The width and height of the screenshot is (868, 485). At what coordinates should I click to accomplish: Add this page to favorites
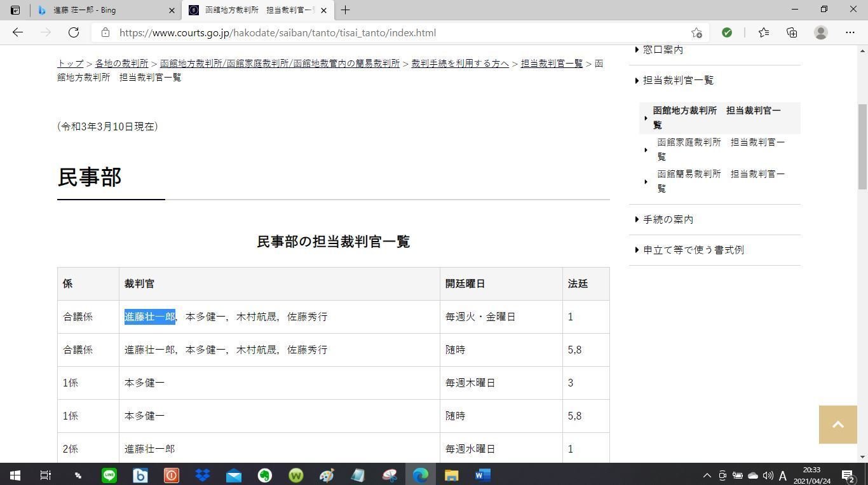click(696, 32)
